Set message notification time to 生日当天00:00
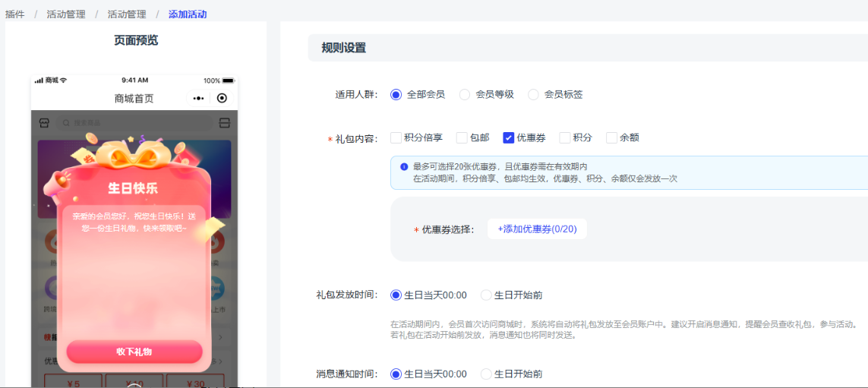Viewport: 868px width, 388px height. [x=396, y=374]
